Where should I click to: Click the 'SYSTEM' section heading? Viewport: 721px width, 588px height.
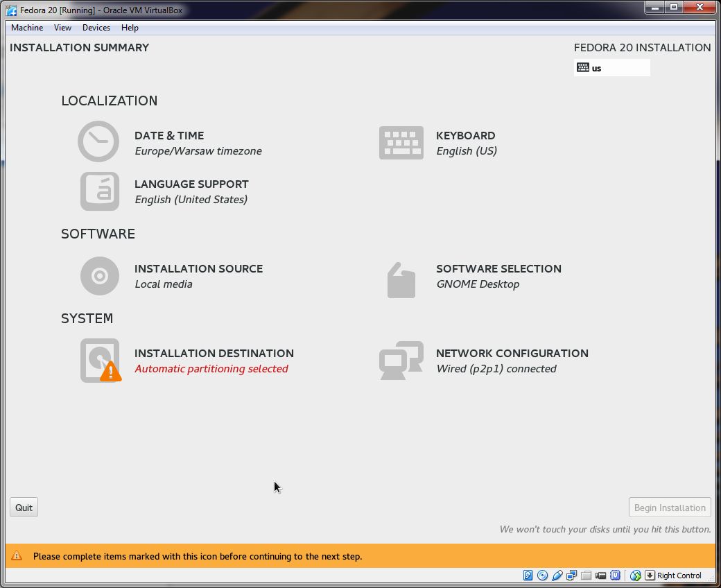pos(87,318)
